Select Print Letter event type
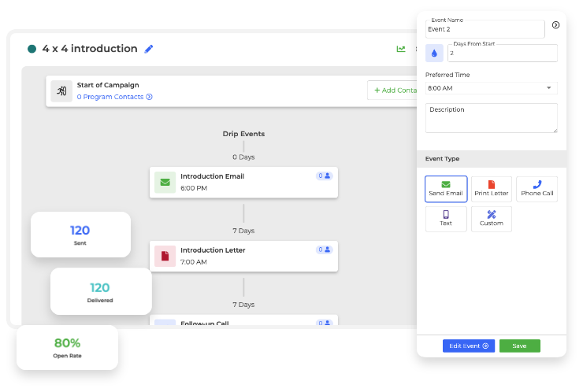This screenshot has height=392, width=583. [491, 189]
